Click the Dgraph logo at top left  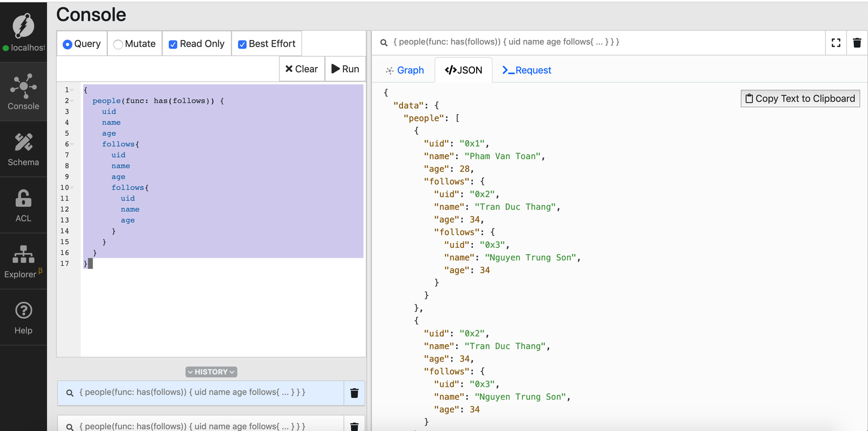[x=23, y=25]
